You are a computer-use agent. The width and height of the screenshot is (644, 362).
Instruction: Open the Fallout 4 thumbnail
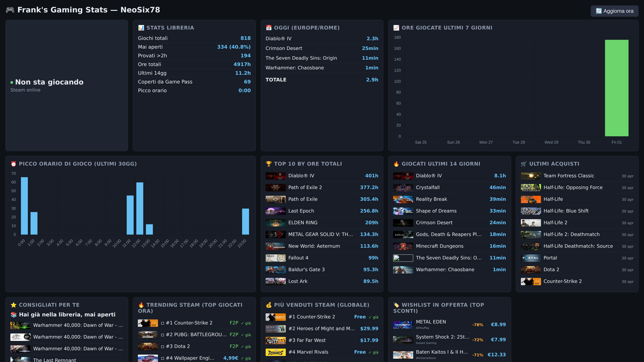(x=276, y=258)
